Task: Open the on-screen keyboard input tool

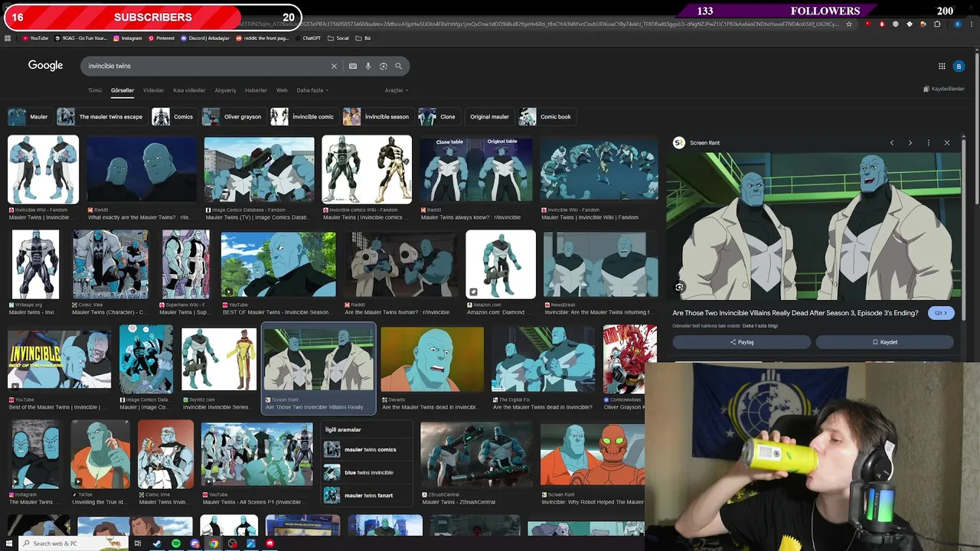Action: [353, 67]
